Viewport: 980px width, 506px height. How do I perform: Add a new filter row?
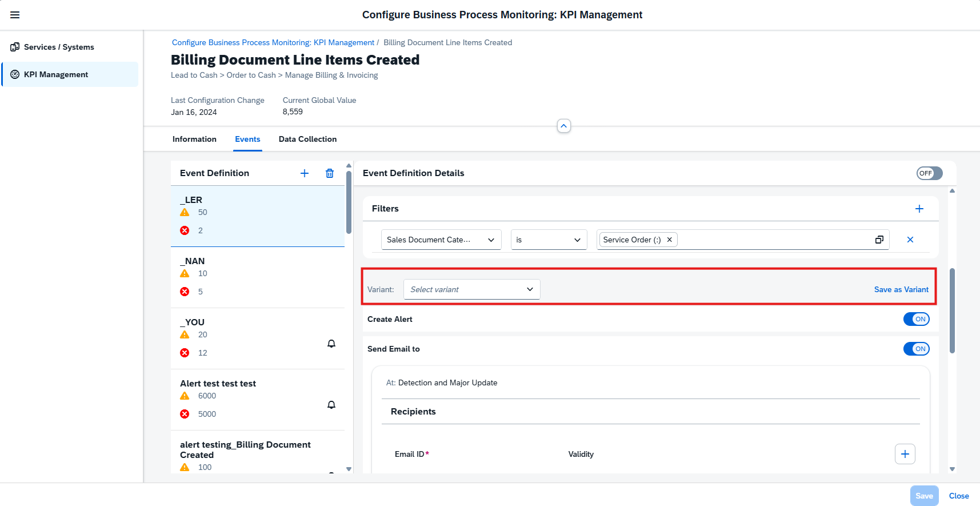919,209
